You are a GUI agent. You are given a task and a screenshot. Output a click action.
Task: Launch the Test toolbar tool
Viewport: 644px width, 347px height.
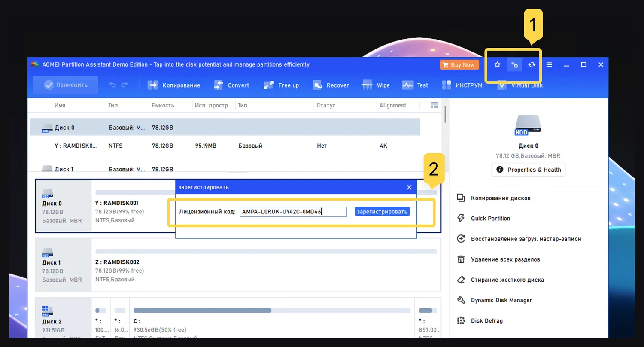[x=415, y=85]
